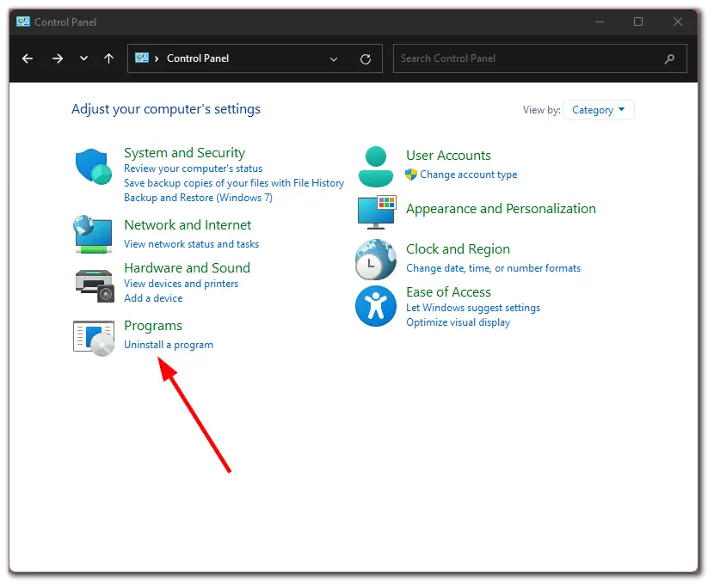
Task: Click the Control Panel title bar icon
Action: coord(22,21)
